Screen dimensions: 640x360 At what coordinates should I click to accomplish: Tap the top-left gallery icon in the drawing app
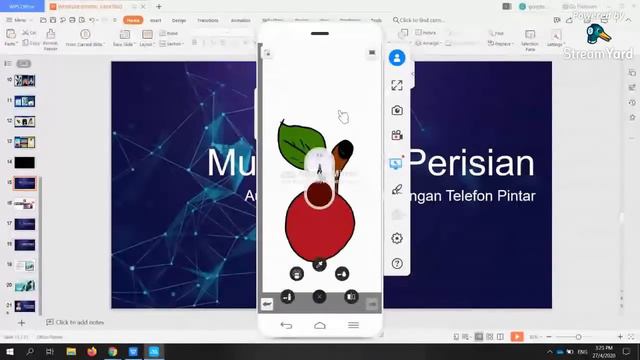click(x=267, y=53)
